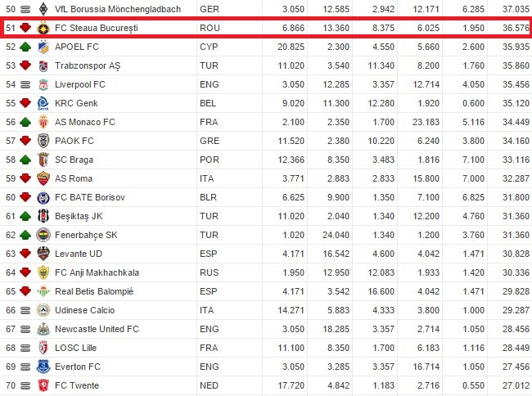Click the Newcastle United FC crest icon

(x=43, y=329)
